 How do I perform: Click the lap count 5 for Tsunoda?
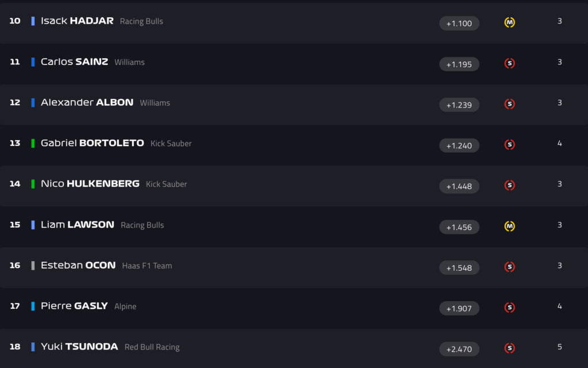559,347
